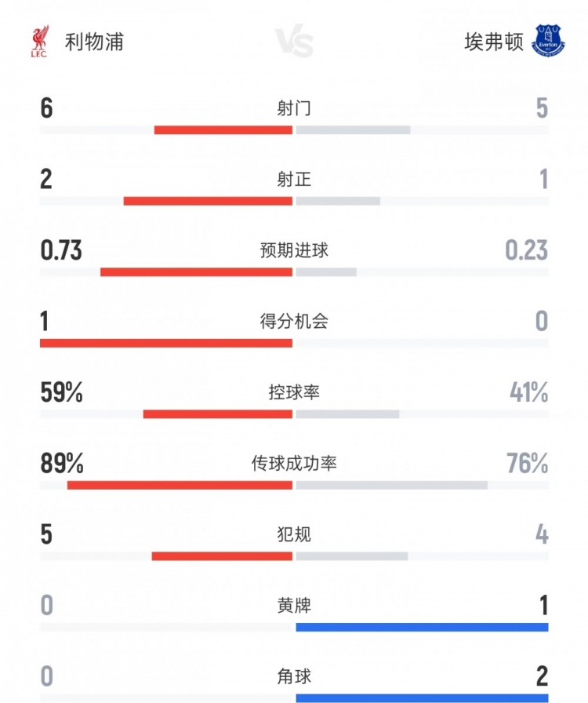Viewport: 588px width, 703px height.
Task: Click Everton's gray 传球成功率 bar
Action: (391, 485)
